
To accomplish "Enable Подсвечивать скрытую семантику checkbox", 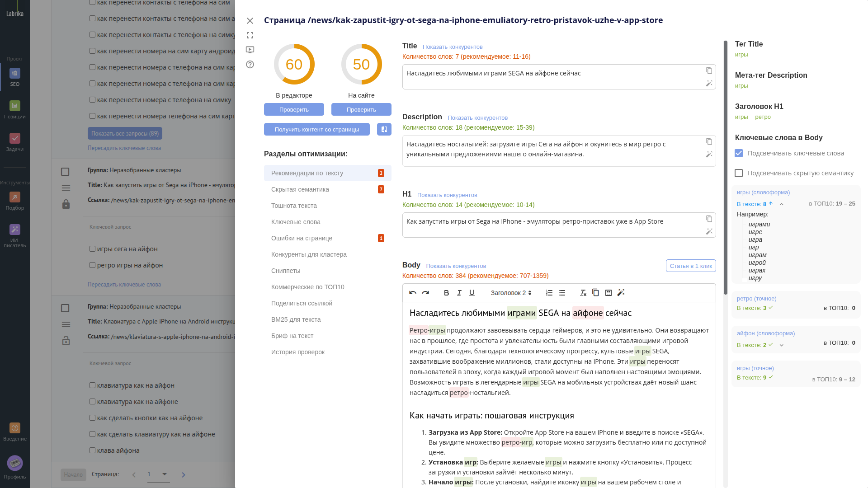I will tap(739, 173).
